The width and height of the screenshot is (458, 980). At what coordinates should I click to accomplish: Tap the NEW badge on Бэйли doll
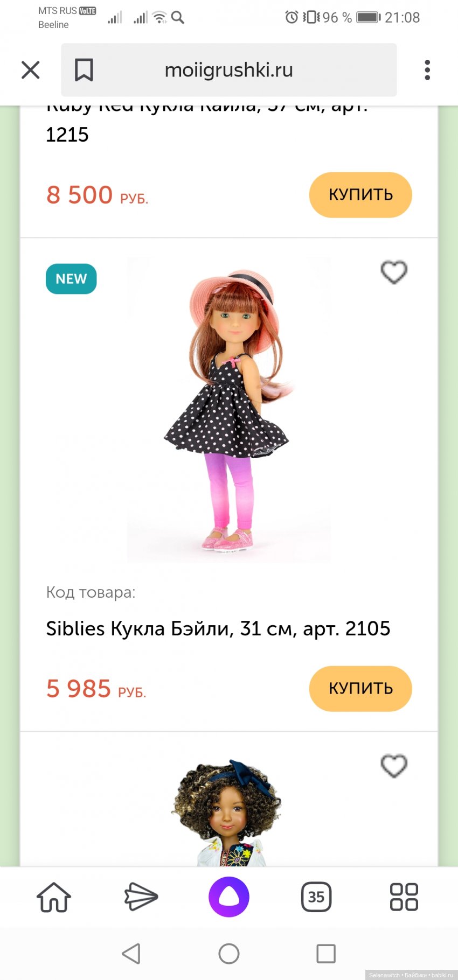coord(71,279)
